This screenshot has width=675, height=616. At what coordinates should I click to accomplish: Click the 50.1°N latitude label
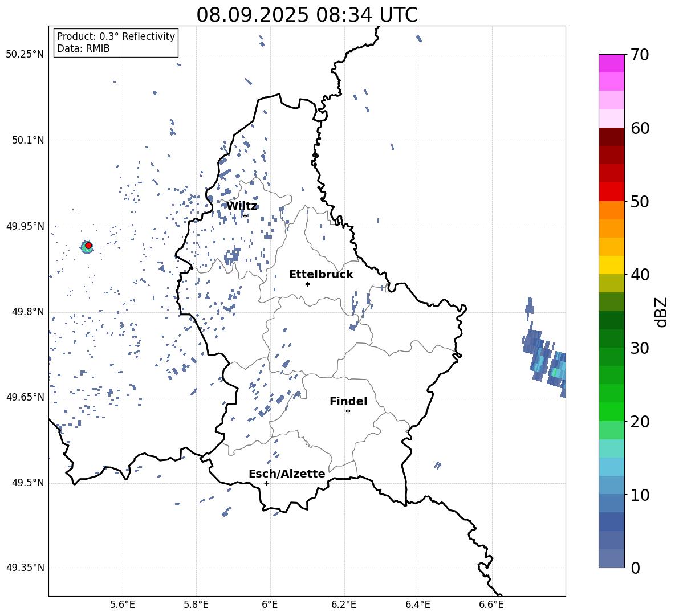tap(28, 140)
